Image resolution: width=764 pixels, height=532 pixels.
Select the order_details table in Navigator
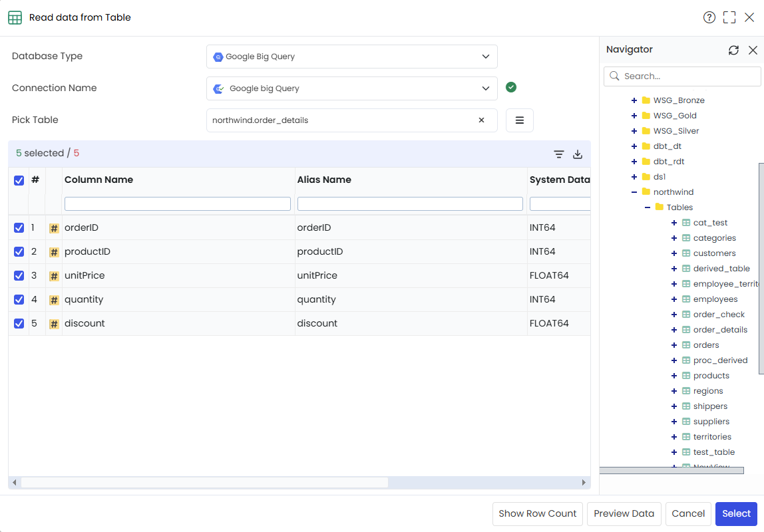pos(720,330)
